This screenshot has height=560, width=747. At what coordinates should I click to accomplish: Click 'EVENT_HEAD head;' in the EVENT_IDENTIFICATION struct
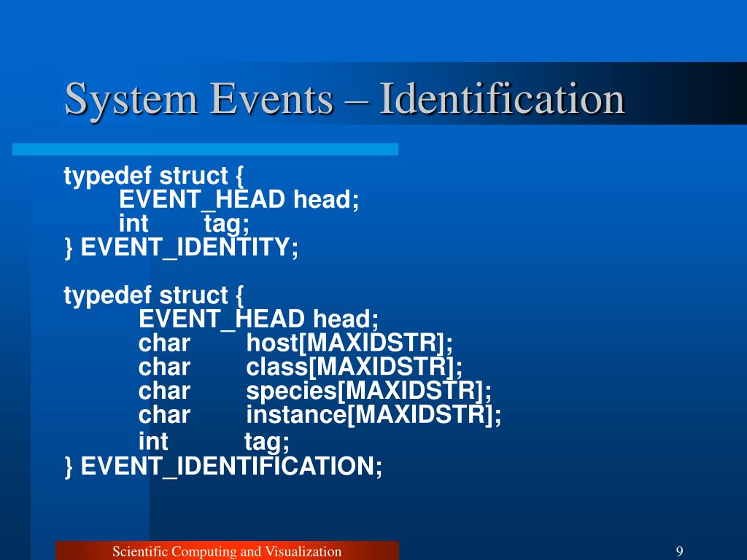tap(259, 319)
